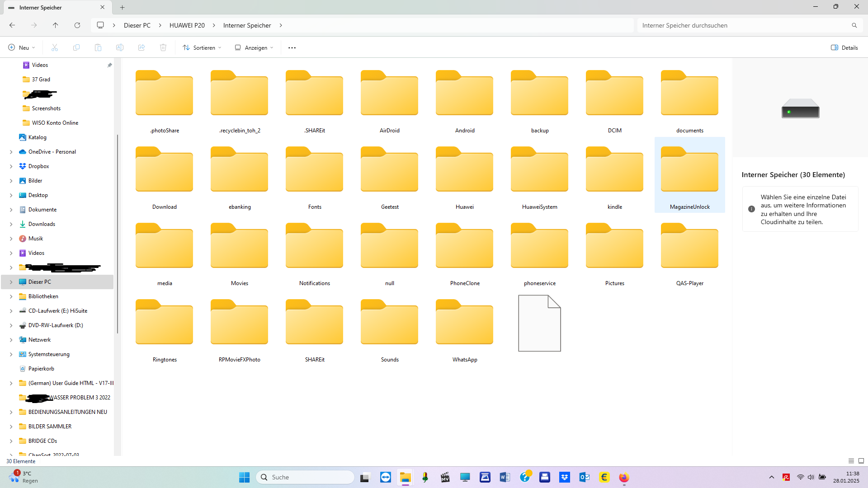Click the Rename icon in toolbar
Viewport: 868px width, 488px height.
120,47
